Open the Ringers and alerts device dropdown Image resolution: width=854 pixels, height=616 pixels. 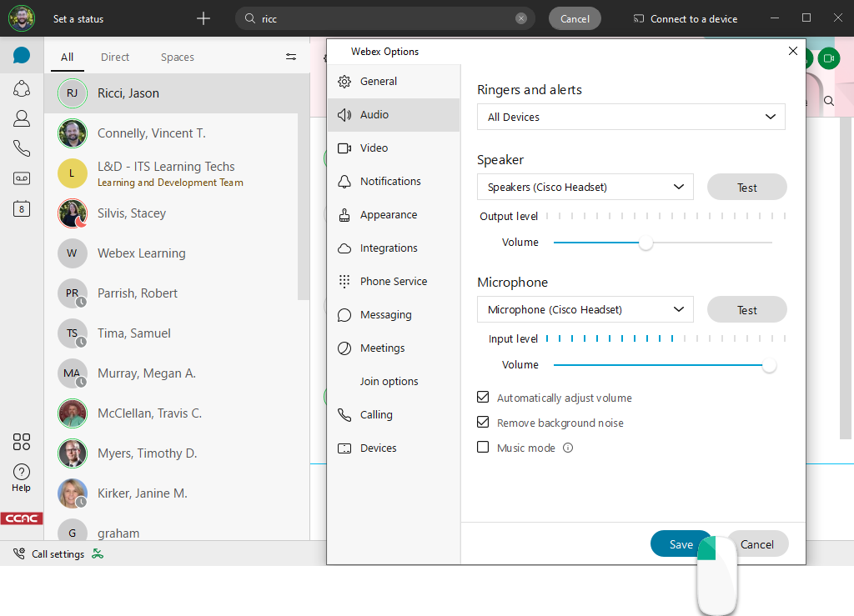pos(630,117)
